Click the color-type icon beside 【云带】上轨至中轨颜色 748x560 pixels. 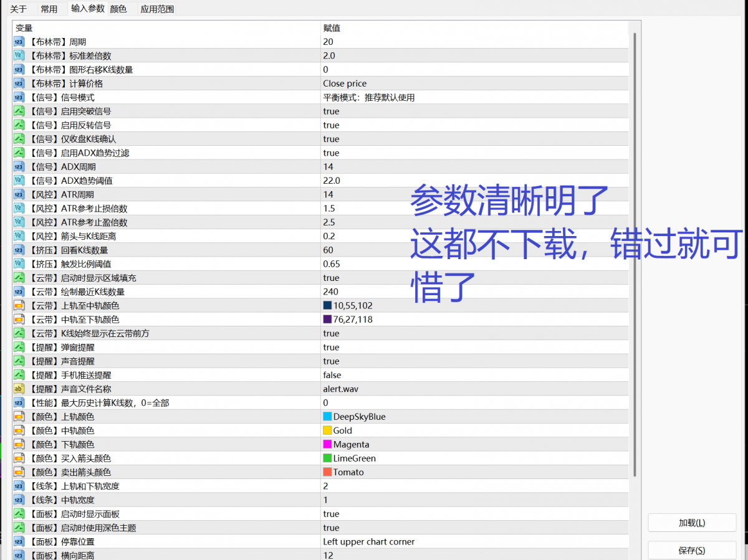(19, 305)
